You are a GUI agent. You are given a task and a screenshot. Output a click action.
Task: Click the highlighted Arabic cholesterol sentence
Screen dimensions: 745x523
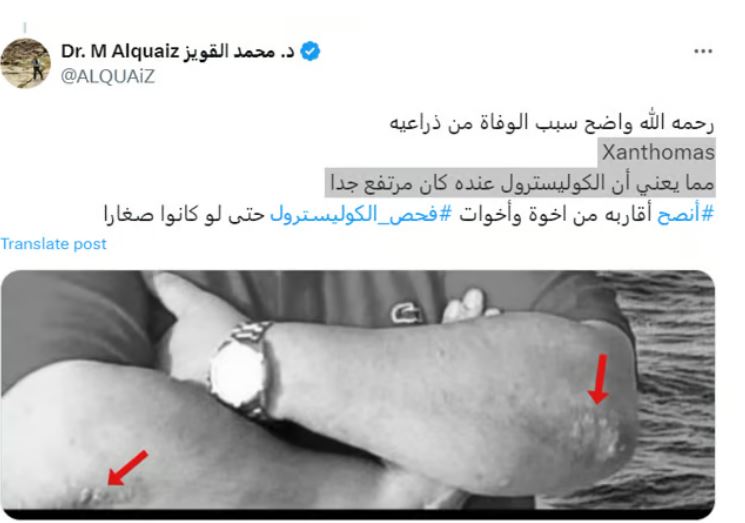point(522,183)
